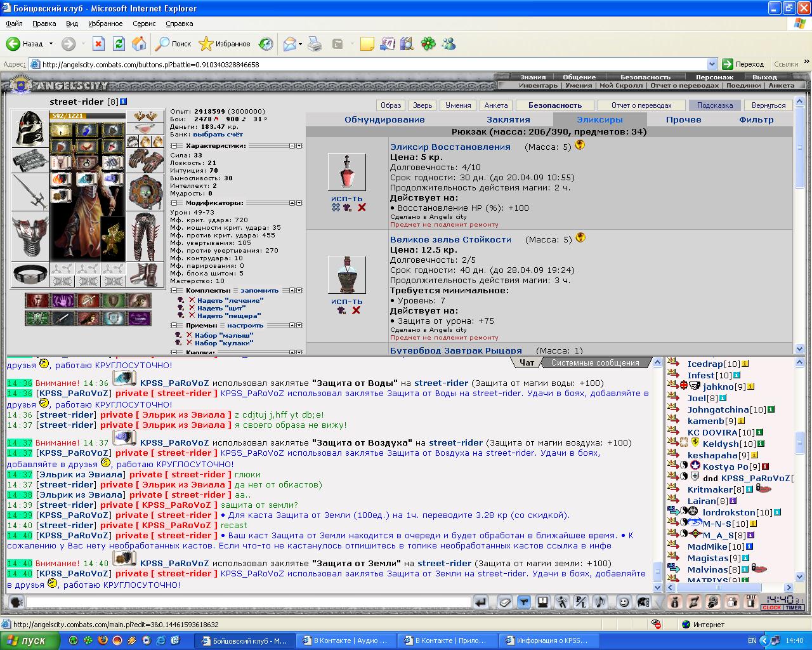Click the helmet equipment slot
812x650 pixels.
[30, 128]
